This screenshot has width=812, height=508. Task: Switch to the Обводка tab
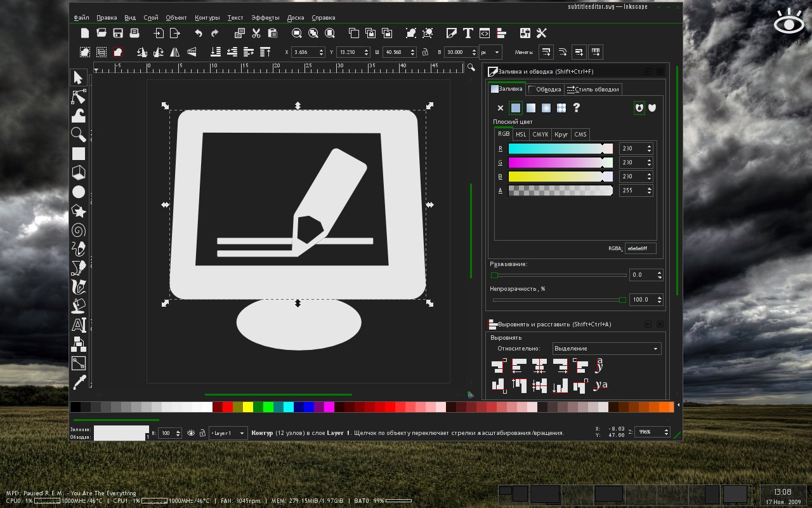point(546,89)
